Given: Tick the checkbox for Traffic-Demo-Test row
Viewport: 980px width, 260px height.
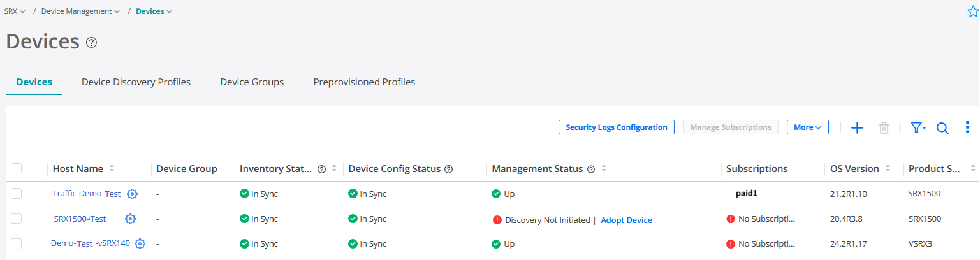Looking at the screenshot, I should (17, 194).
